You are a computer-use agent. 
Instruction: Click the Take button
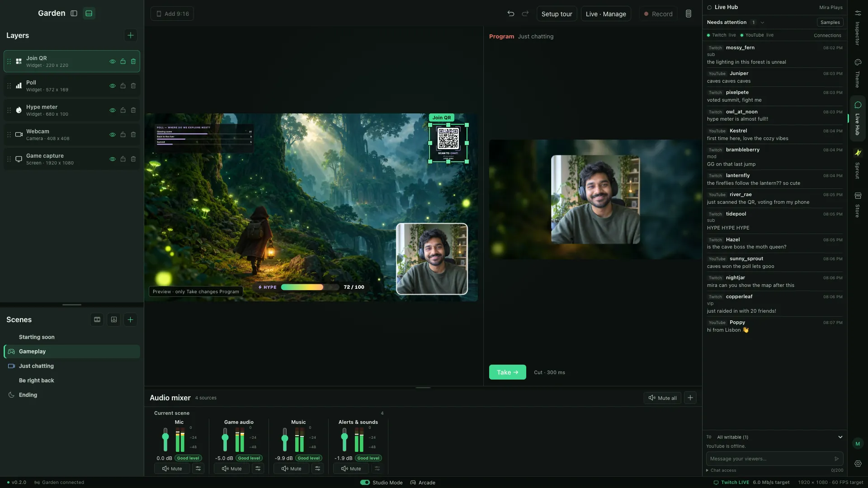[x=507, y=372]
